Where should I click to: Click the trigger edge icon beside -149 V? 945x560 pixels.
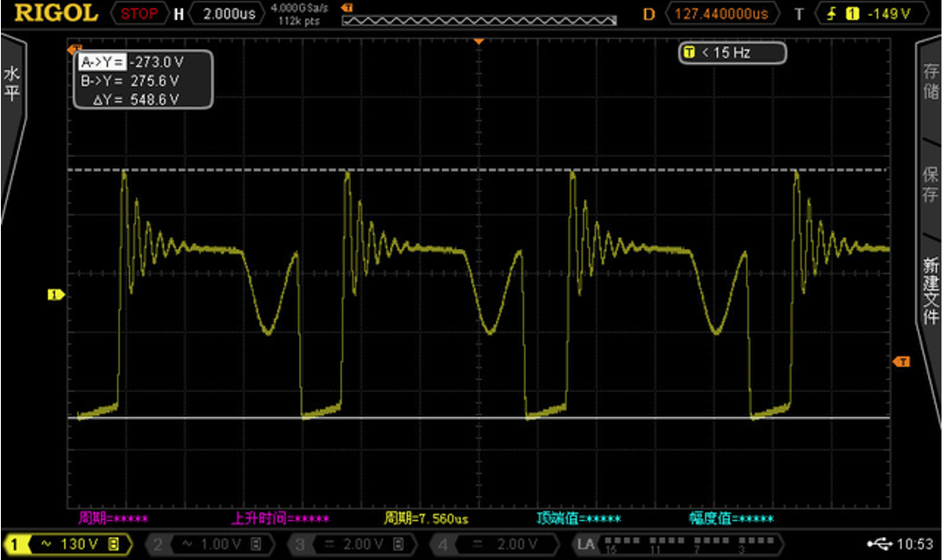coord(828,14)
